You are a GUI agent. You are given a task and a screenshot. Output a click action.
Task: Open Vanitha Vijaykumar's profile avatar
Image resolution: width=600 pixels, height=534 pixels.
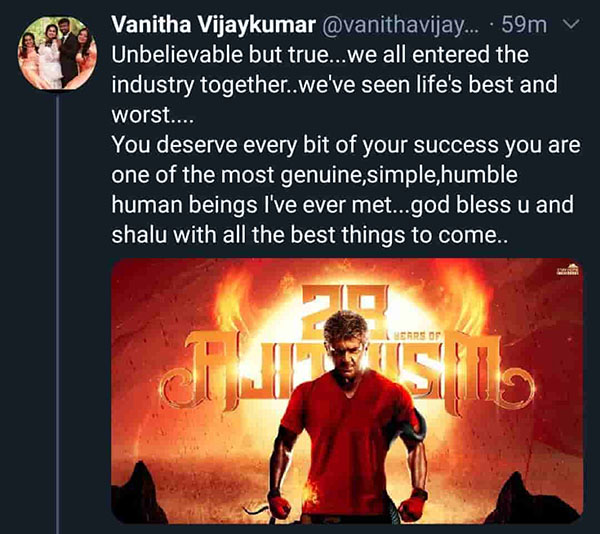pyautogui.click(x=57, y=53)
